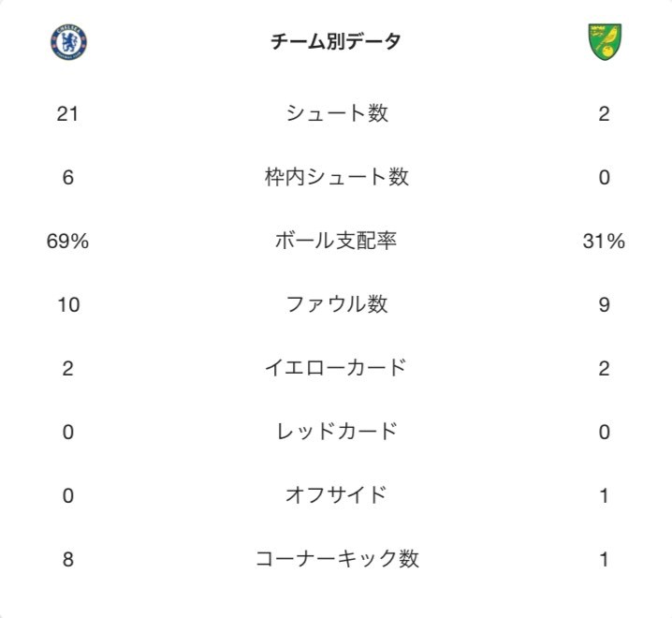Select Chelsea's 10 fouls value
This screenshot has width=672, height=618.
(x=68, y=305)
